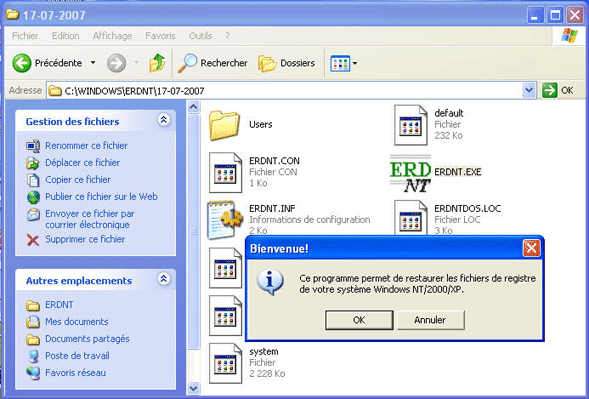This screenshot has width=589, height=399.
Task: Click the ERDNTDOS.LOC file name
Action: pos(468,209)
